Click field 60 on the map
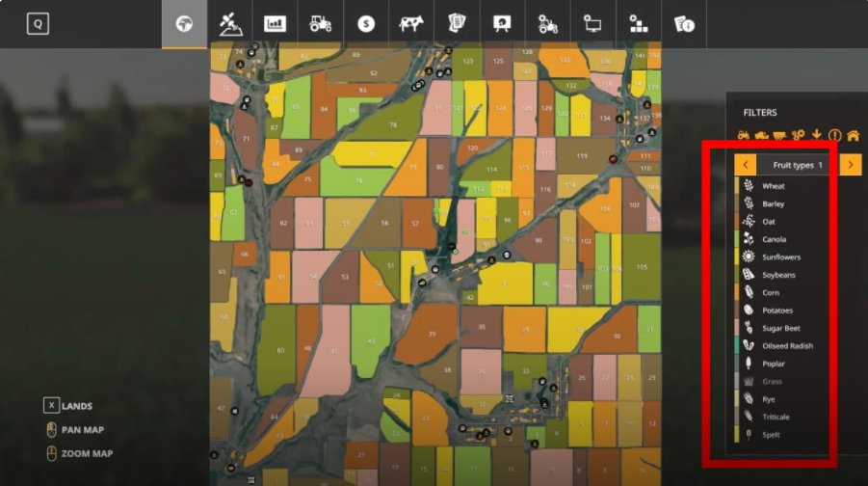 [278, 350]
